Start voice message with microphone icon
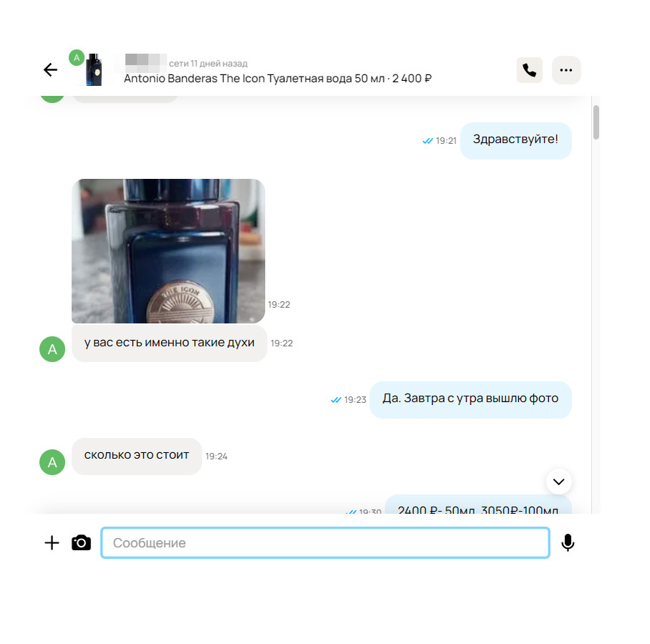The height and width of the screenshot is (644, 650). coord(568,543)
